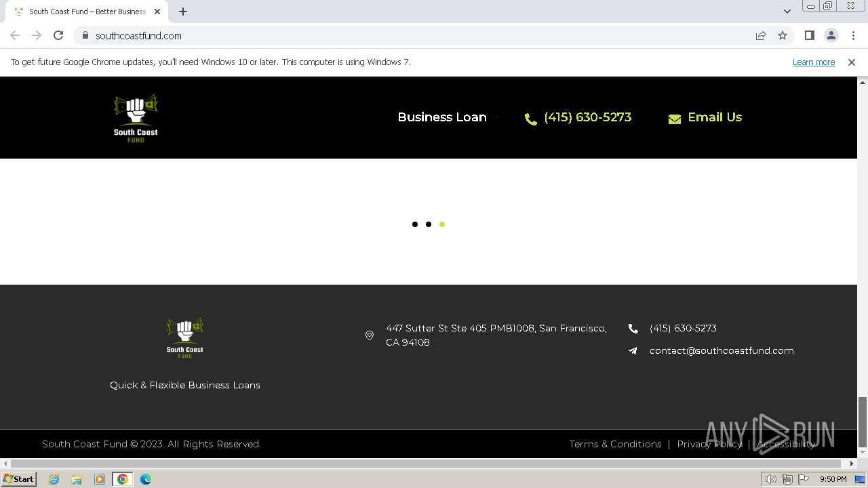Open the Business Loan menu item

pos(442,117)
